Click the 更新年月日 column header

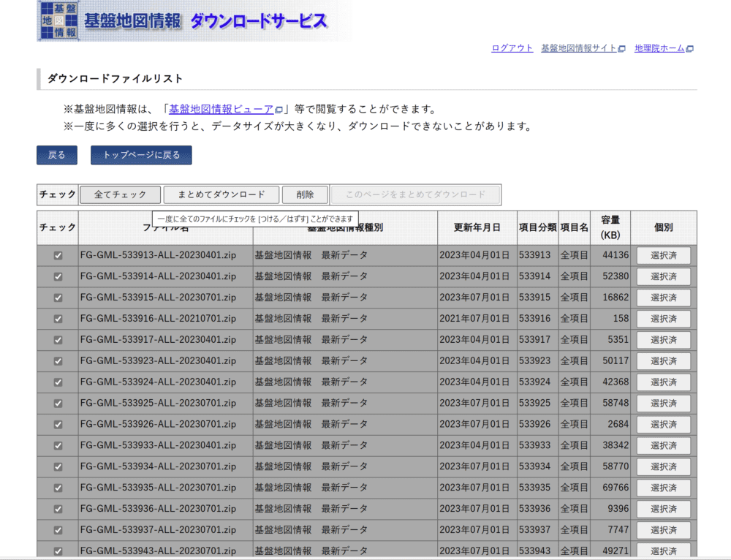(477, 227)
